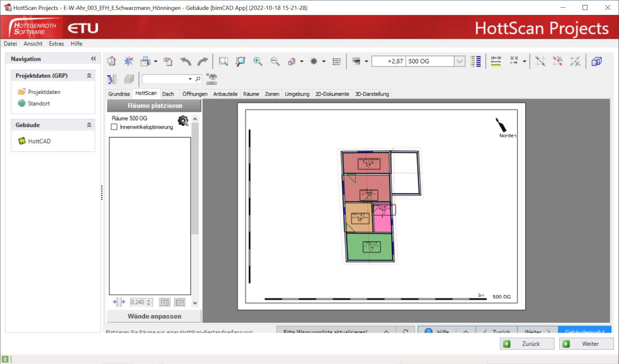Click the blue star burst tool icon
This screenshot has height=364, width=619.
pyautogui.click(x=129, y=61)
